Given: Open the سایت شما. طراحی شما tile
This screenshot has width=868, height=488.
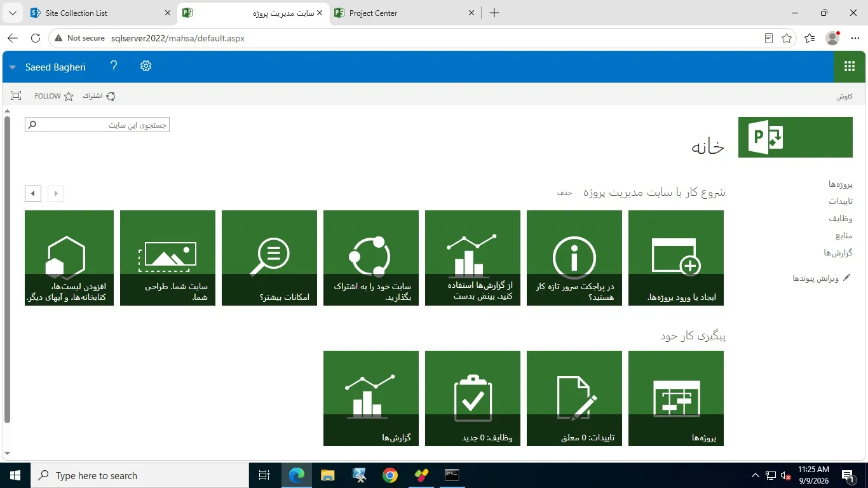Looking at the screenshot, I should 168,258.
